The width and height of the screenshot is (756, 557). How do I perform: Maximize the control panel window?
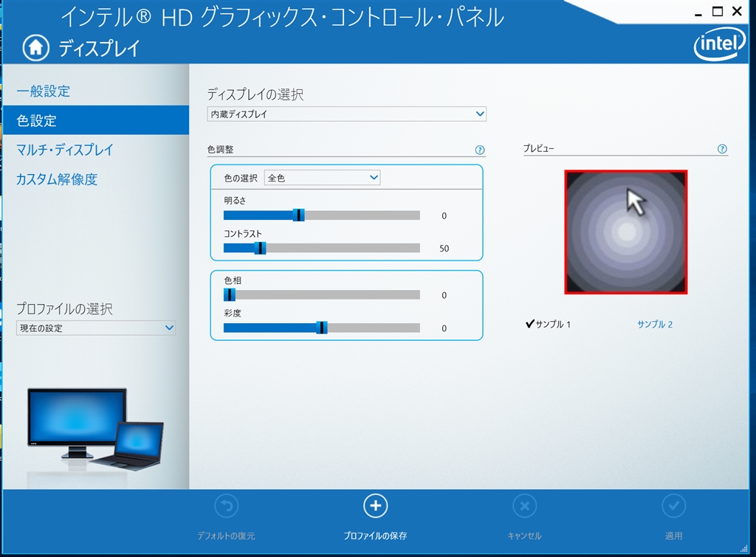pos(718,12)
